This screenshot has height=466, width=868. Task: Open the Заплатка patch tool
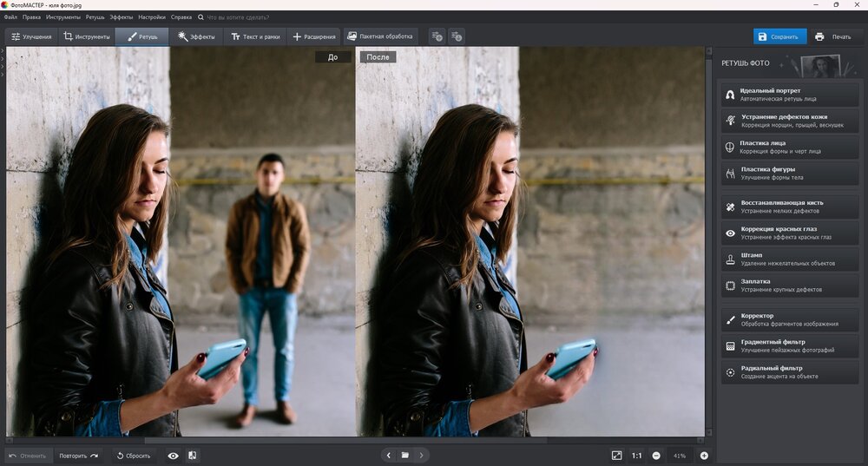[x=789, y=285]
